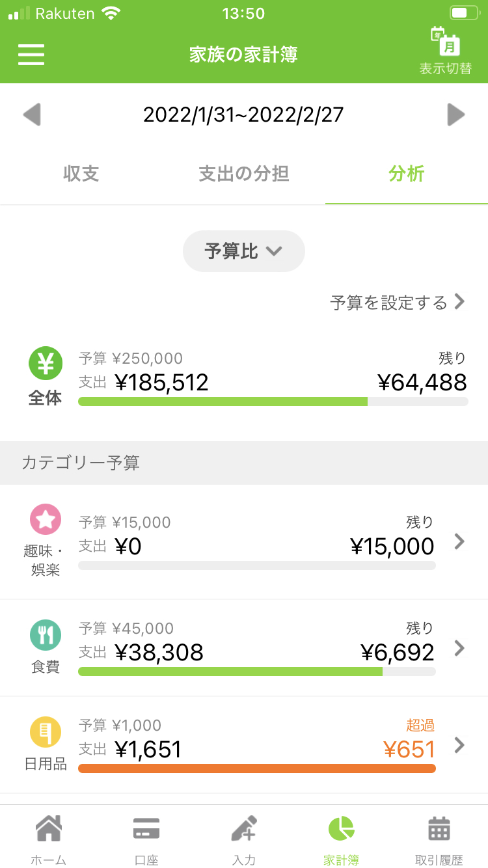Open the hamburger menu
The width and height of the screenshot is (488, 868).
point(31,54)
